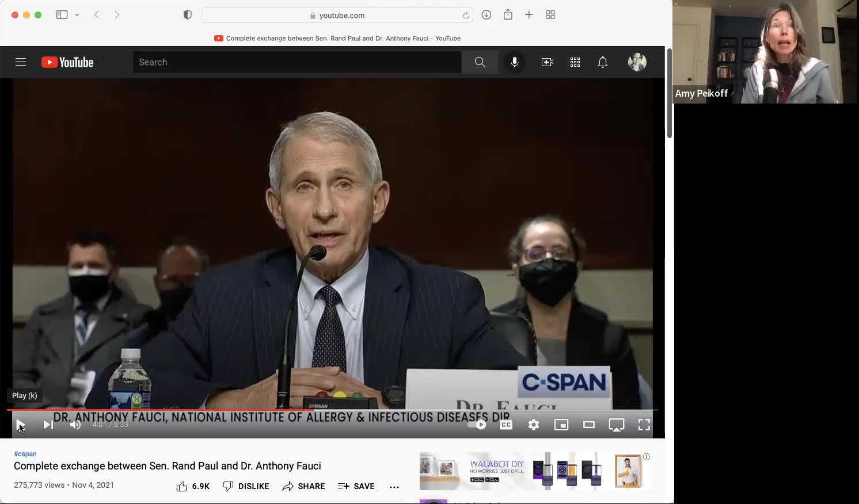859x504 pixels.
Task: Click the SAVE button
Action: point(356,486)
